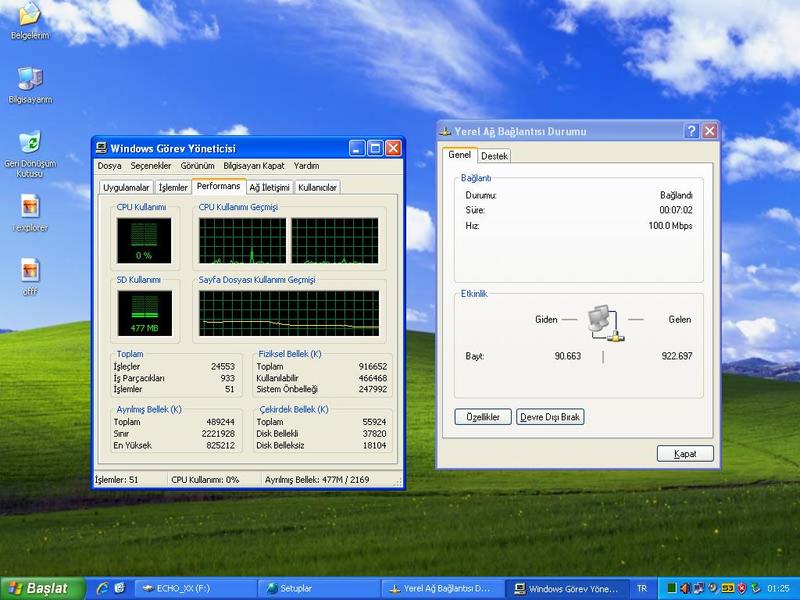800x600 pixels.
Task: Click the Kapat button
Action: [685, 454]
